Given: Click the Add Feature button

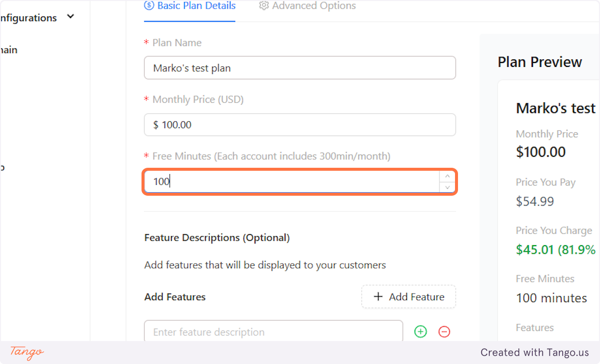Looking at the screenshot, I should pos(408,297).
